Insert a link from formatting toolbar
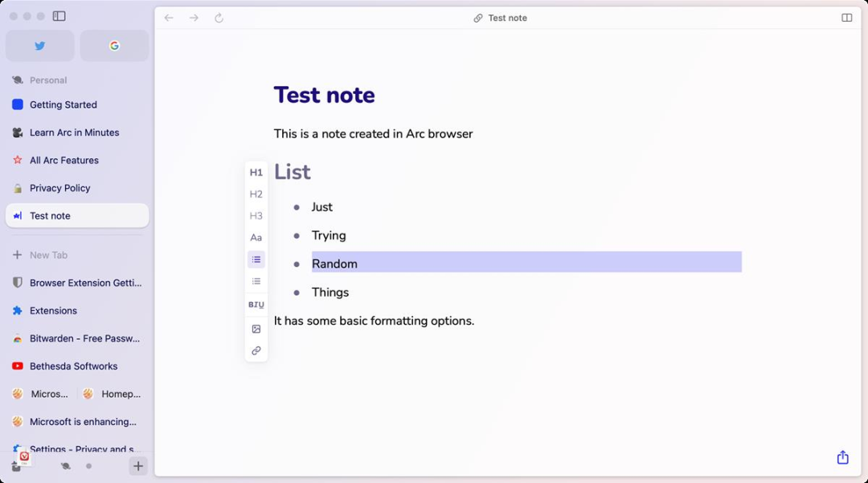This screenshot has width=868, height=483. click(x=256, y=350)
